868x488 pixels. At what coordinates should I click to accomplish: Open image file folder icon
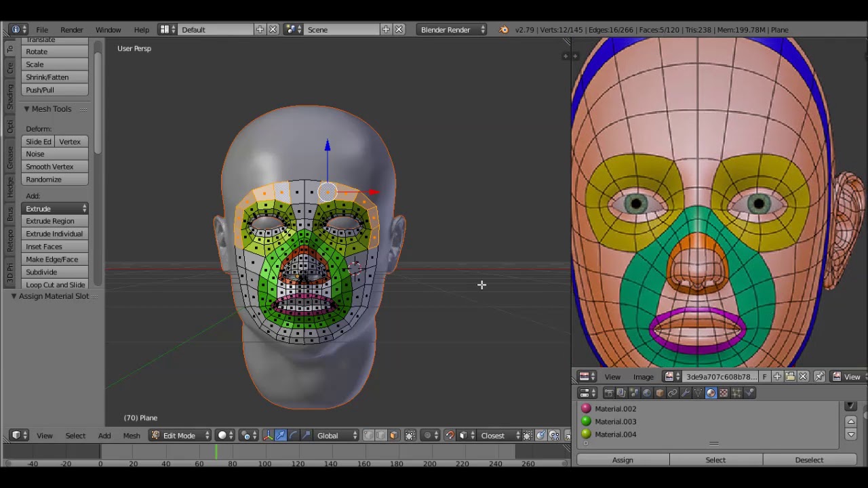[790, 378]
